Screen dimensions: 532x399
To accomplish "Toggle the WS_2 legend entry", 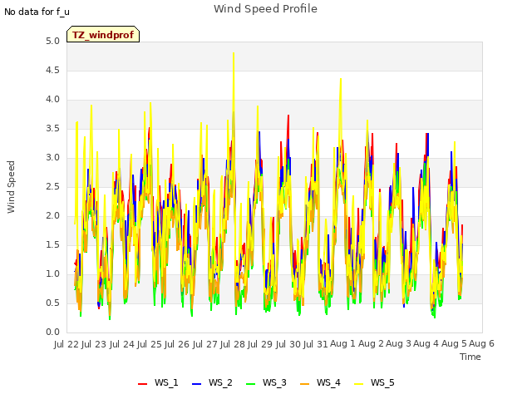I will [213, 382].
